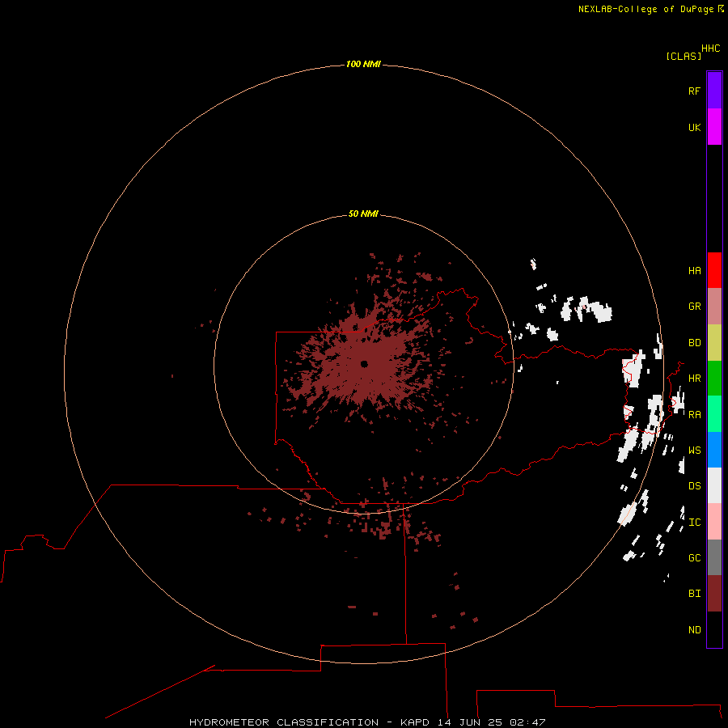Screen dimensions: 728x728
Task: Click the 02:47 time stamp
Action: tap(527, 722)
